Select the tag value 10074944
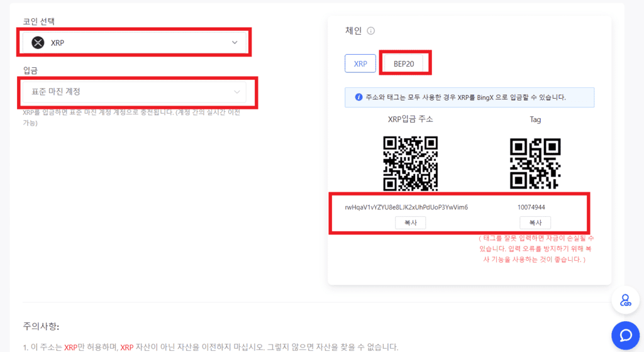Screen dimensions: 644x352 click(531, 207)
